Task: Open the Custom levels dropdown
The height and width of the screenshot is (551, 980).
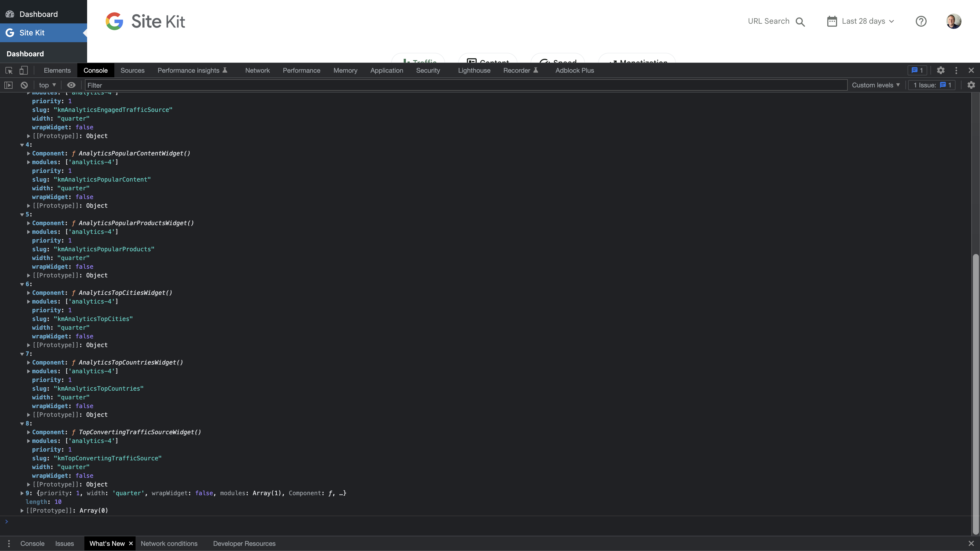Action: click(876, 85)
